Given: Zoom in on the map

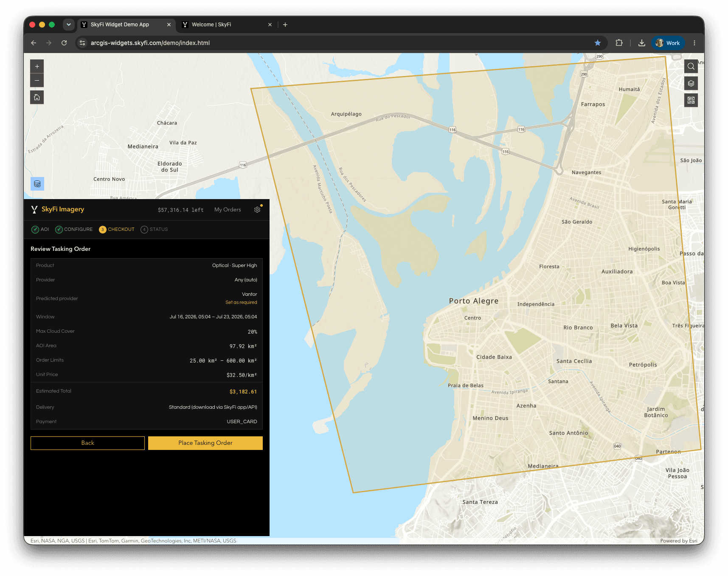Looking at the screenshot, I should [x=37, y=67].
